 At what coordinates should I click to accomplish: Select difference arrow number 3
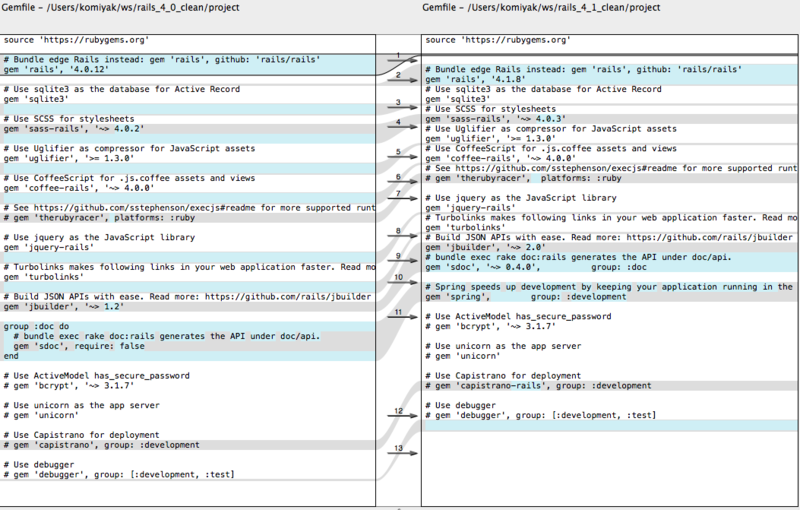point(402,107)
